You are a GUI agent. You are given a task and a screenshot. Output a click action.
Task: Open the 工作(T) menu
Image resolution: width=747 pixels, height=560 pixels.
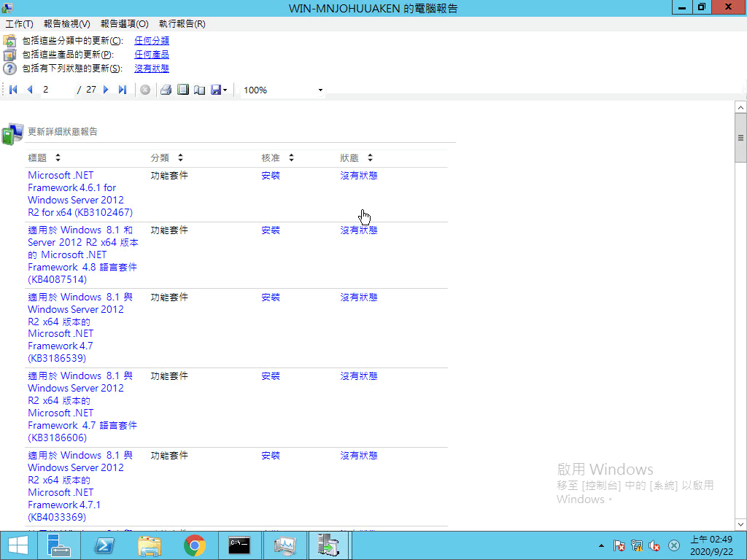[19, 24]
